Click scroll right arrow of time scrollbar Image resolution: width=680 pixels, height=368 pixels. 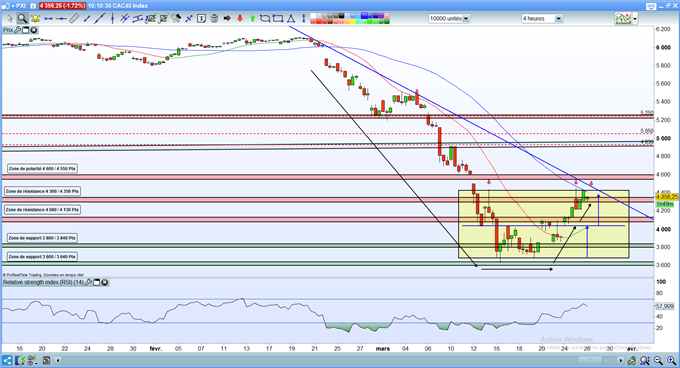[x=621, y=360]
